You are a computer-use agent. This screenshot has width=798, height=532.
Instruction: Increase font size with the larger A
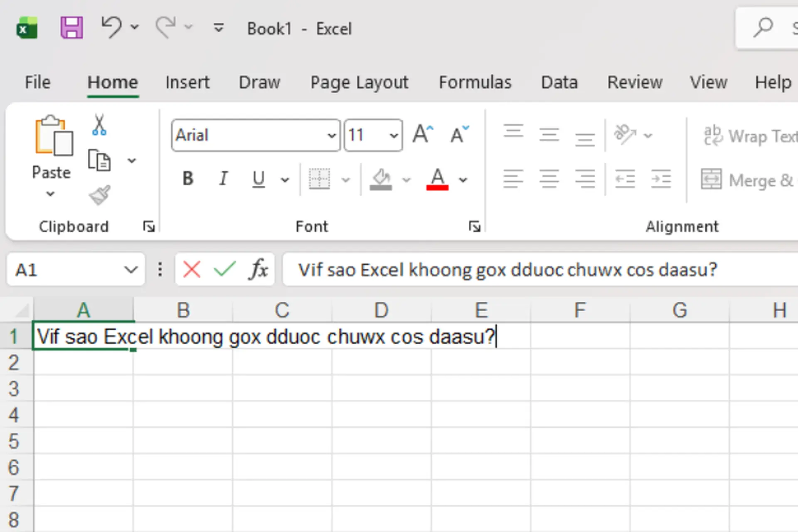[x=423, y=134]
